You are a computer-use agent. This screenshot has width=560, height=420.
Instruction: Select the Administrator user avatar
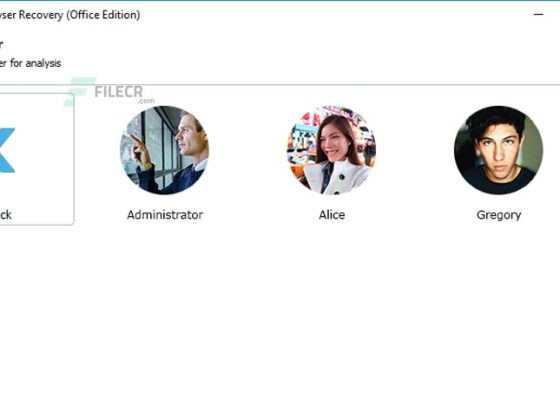(x=165, y=150)
